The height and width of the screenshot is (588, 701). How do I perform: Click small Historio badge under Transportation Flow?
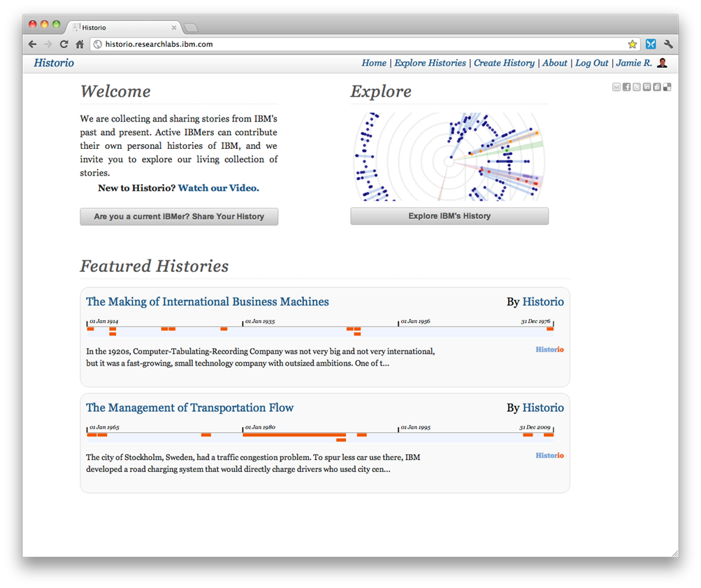coord(550,456)
